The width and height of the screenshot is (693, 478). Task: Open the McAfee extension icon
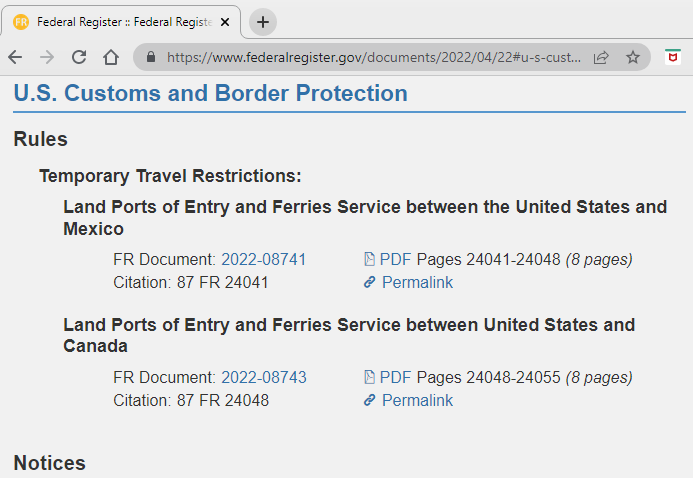tap(673, 57)
